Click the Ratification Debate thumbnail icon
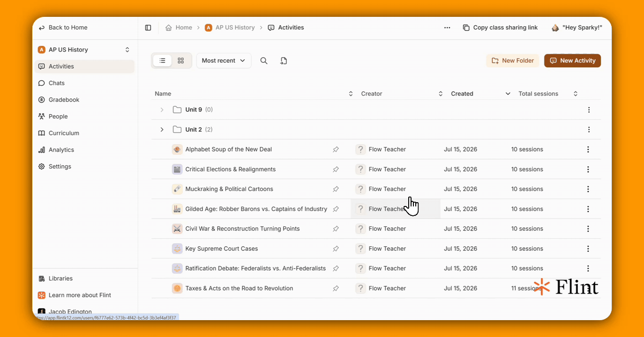 point(177,269)
